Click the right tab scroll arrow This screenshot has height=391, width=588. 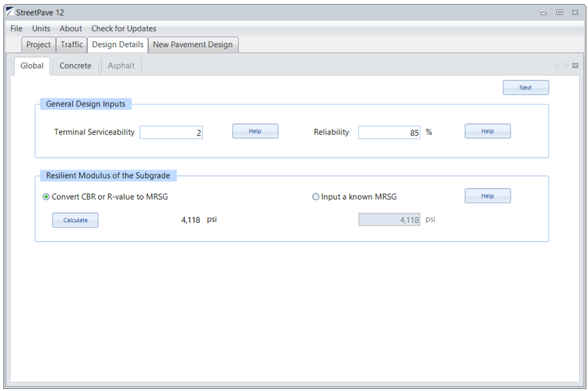[x=566, y=66]
